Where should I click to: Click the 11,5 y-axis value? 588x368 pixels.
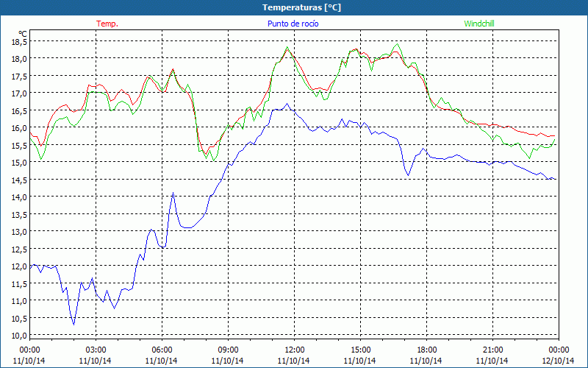[19, 284]
